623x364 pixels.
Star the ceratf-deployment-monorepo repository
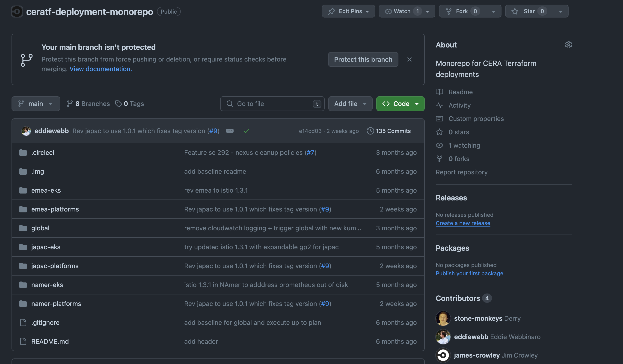click(x=528, y=11)
